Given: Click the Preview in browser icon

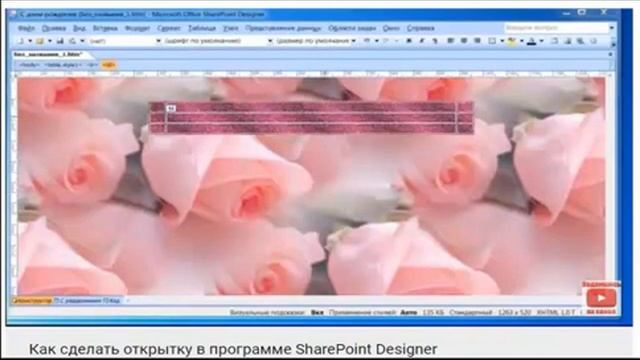Looking at the screenshot, I should [72, 41].
